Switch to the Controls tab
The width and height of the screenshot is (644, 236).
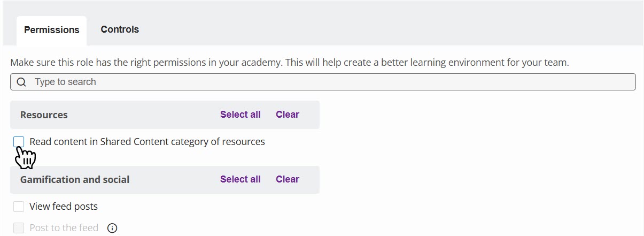click(120, 29)
